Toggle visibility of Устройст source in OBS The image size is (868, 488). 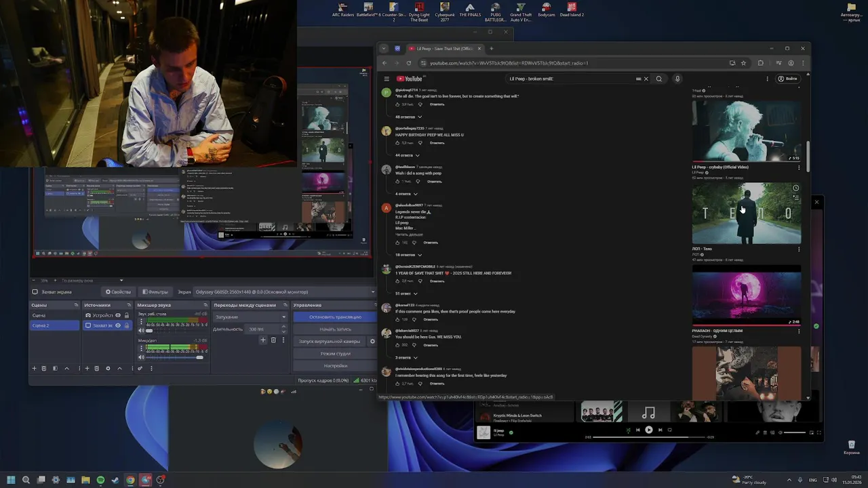[x=118, y=315]
